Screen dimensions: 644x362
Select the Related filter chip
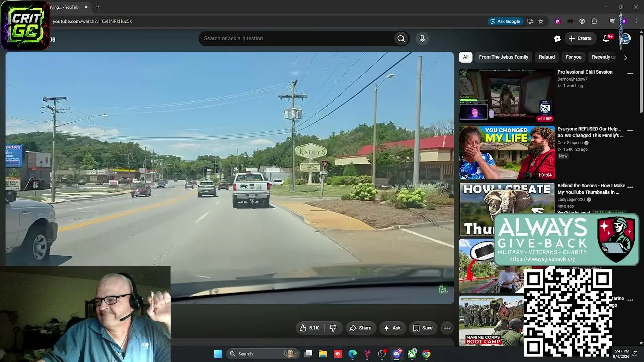(x=547, y=57)
